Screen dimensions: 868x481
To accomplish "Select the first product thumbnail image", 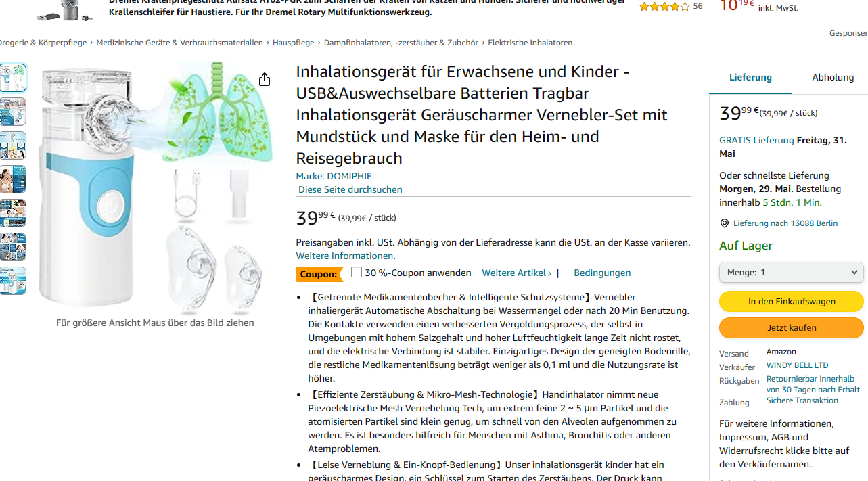I will [x=13, y=78].
